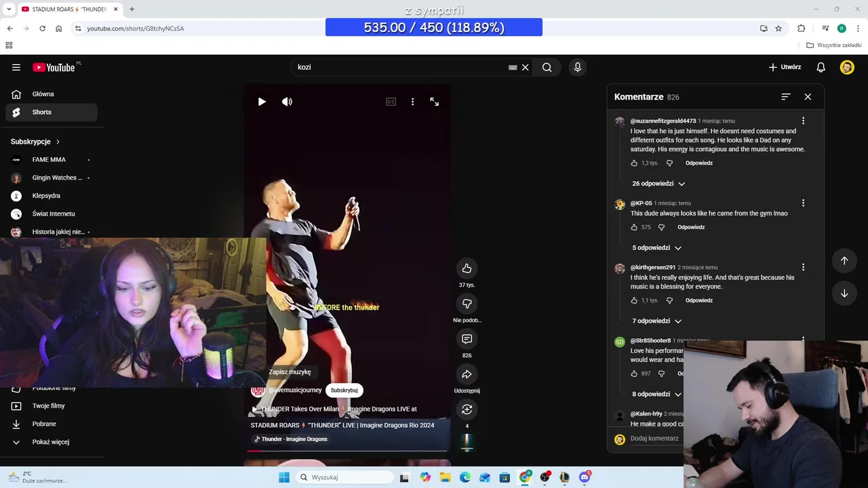Open Główna in the sidebar
This screenshot has height=488, width=868.
pyautogui.click(x=52, y=94)
